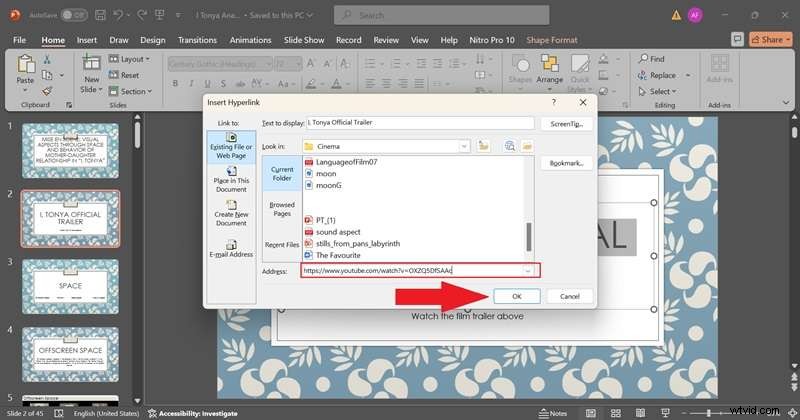Screen dimensions: 800x420
Task: Switch to Normal view in status bar
Action: pyautogui.click(x=591, y=413)
